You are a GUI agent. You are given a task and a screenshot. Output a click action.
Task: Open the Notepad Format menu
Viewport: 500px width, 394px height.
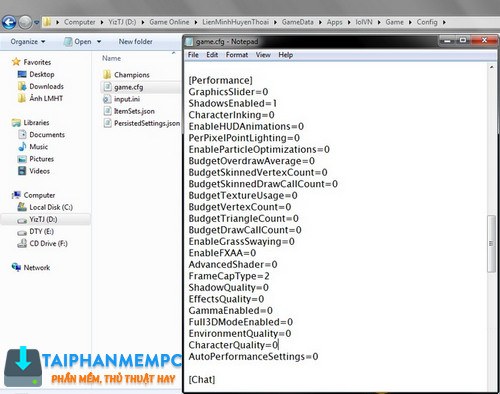click(237, 55)
